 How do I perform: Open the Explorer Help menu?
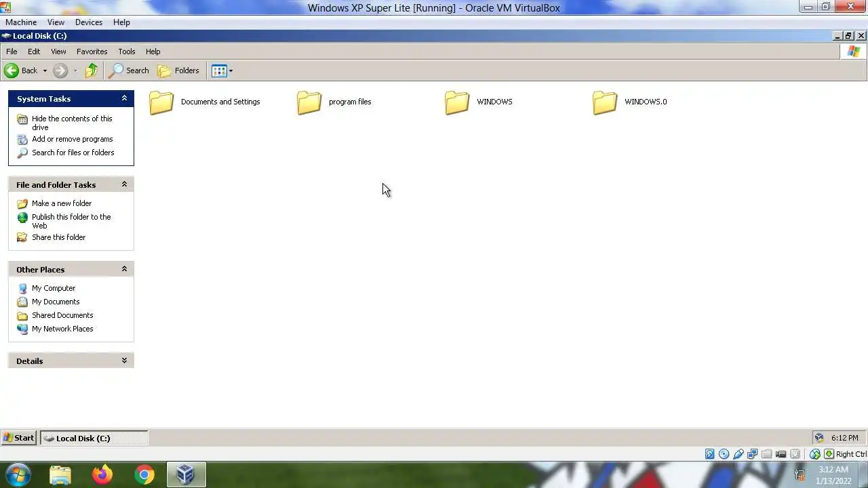(153, 52)
